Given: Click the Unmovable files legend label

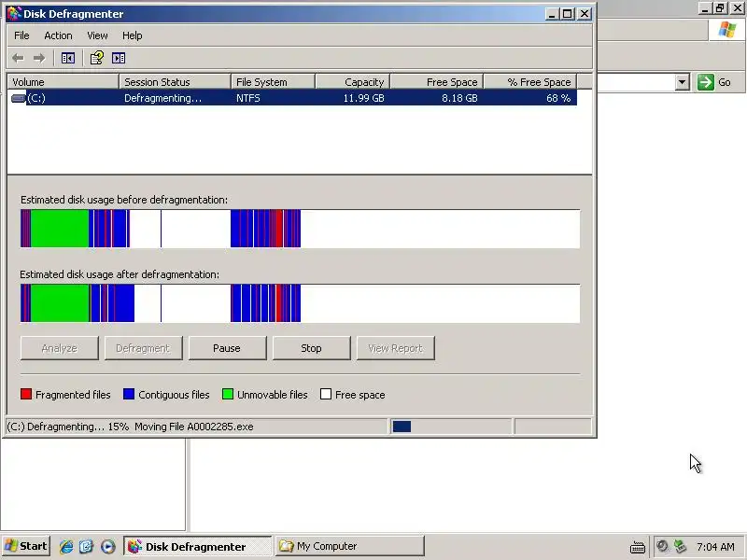Looking at the screenshot, I should pos(273,395).
